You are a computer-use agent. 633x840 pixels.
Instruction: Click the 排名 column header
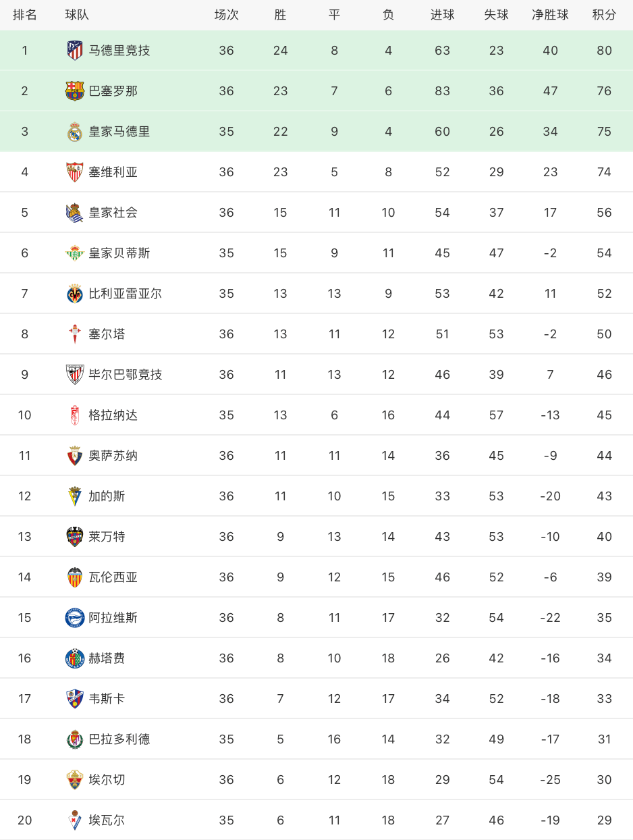(25, 15)
